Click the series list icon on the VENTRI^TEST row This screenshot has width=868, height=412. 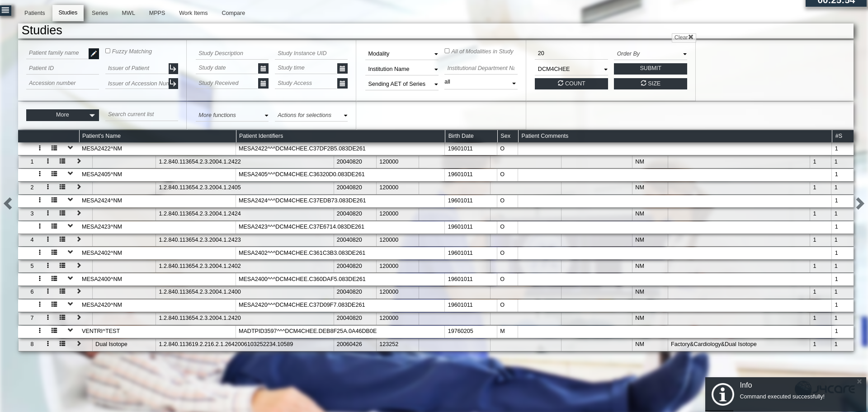click(54, 331)
